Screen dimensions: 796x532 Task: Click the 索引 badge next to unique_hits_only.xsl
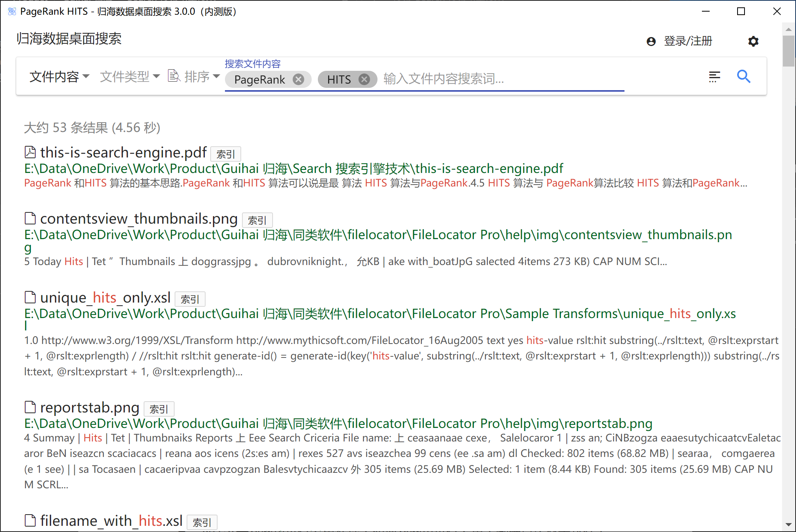190,299
